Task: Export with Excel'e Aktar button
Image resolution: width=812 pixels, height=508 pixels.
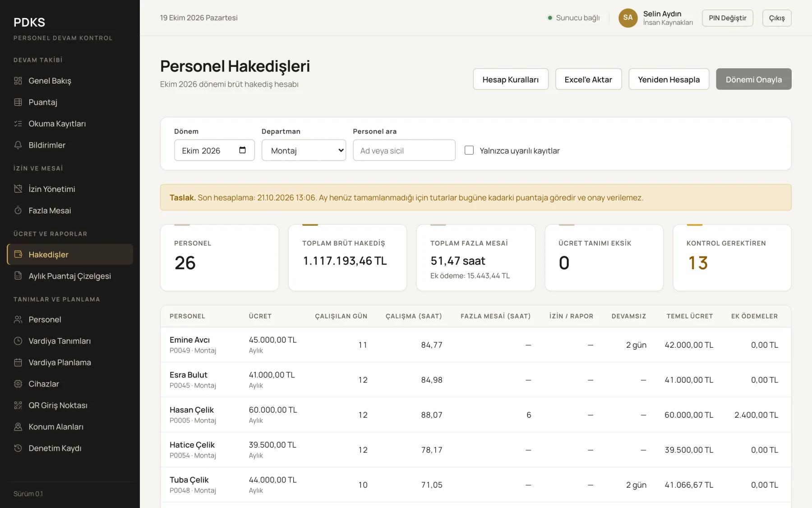Action: pos(588,79)
